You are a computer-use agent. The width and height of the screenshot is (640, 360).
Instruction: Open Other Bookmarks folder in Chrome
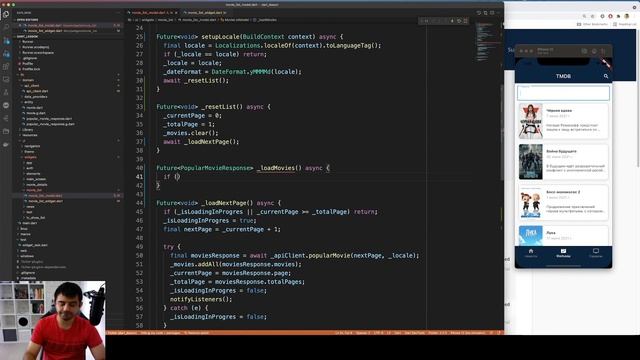click(592, 24)
